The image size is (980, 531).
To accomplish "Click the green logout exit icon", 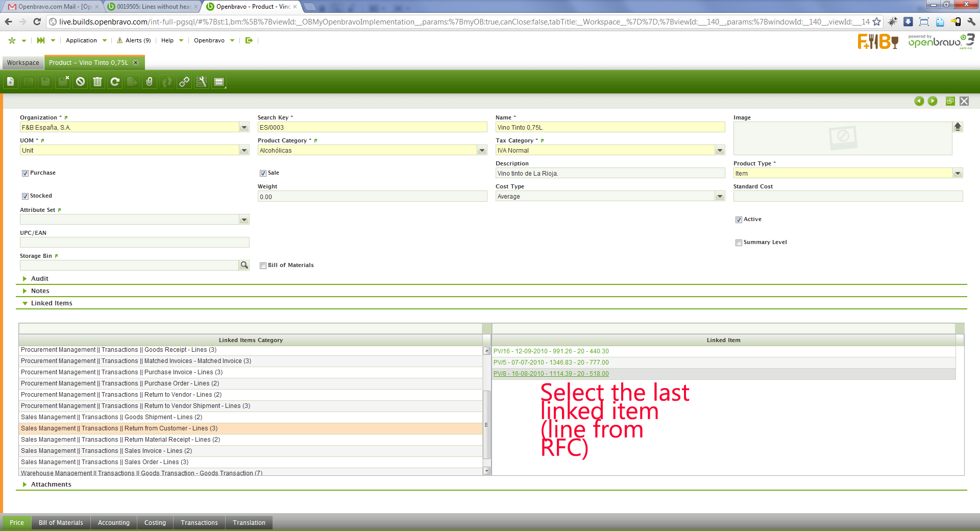I will tap(249, 40).
